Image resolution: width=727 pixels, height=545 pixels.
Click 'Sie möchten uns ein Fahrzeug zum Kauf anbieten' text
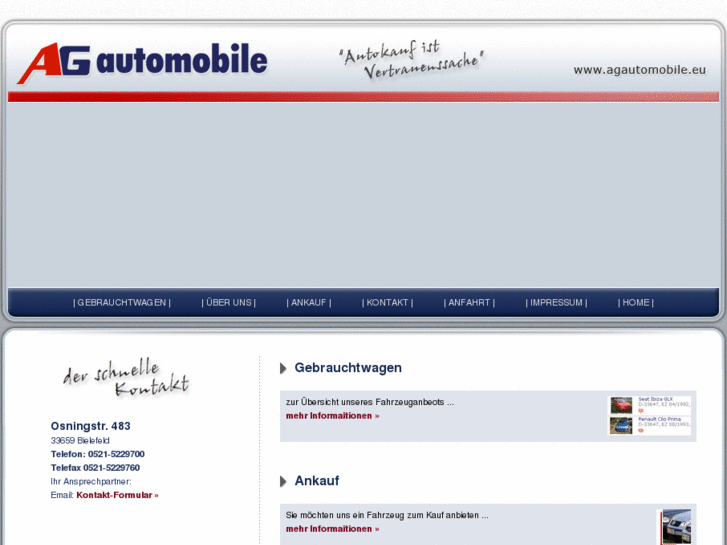(x=387, y=515)
